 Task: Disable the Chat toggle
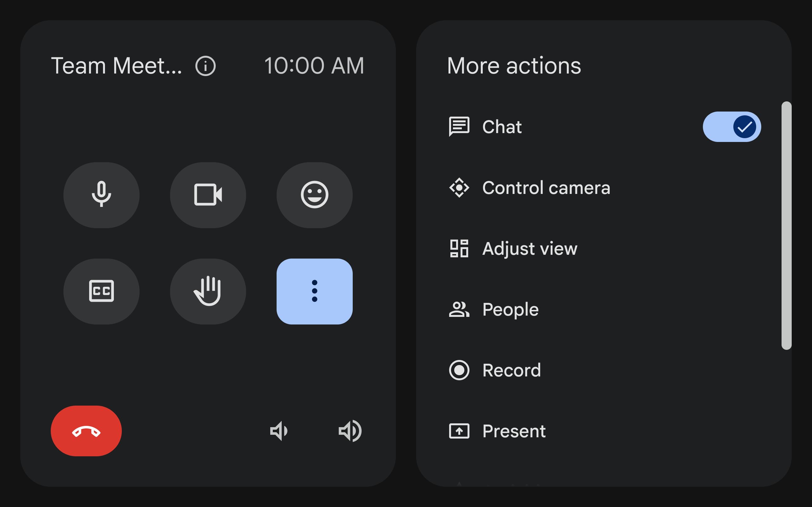731,126
